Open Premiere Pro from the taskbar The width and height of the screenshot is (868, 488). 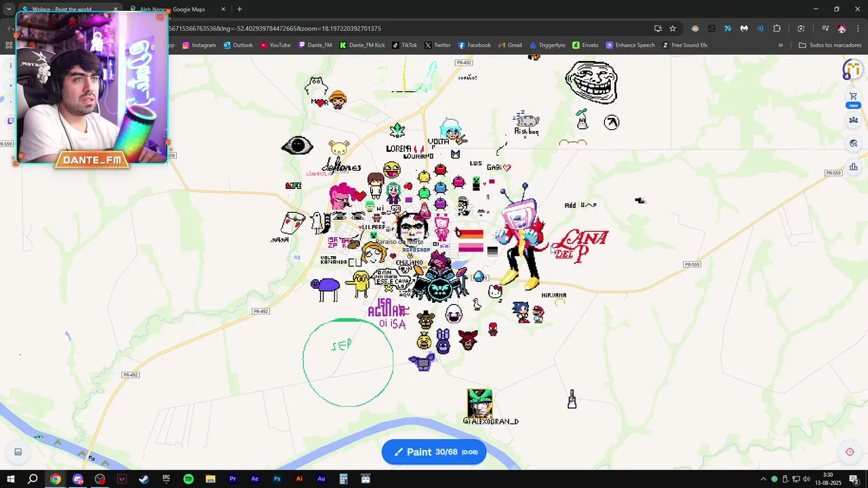click(233, 479)
